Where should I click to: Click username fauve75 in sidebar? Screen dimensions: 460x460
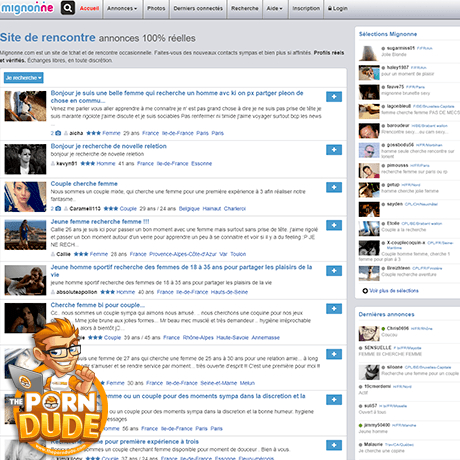pyautogui.click(x=395, y=87)
